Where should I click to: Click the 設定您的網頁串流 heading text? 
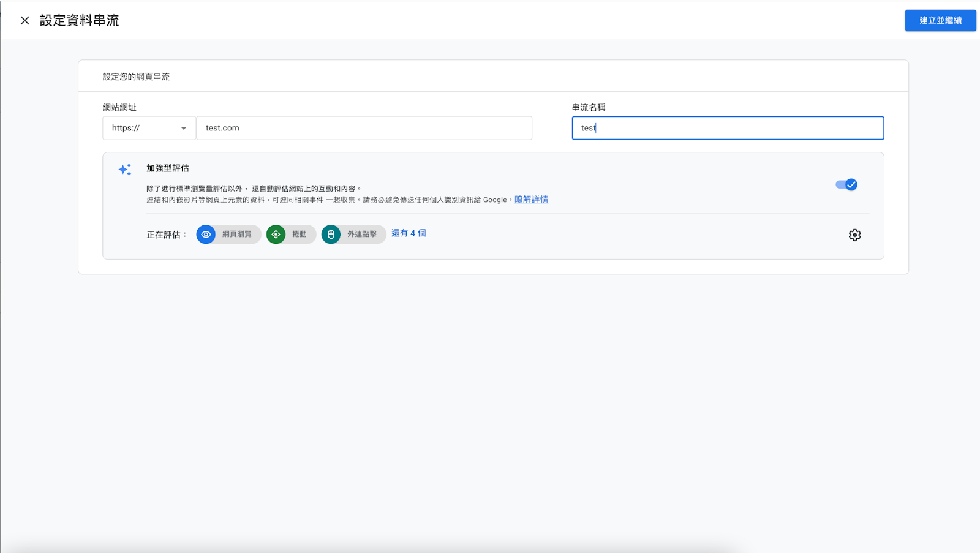(136, 77)
